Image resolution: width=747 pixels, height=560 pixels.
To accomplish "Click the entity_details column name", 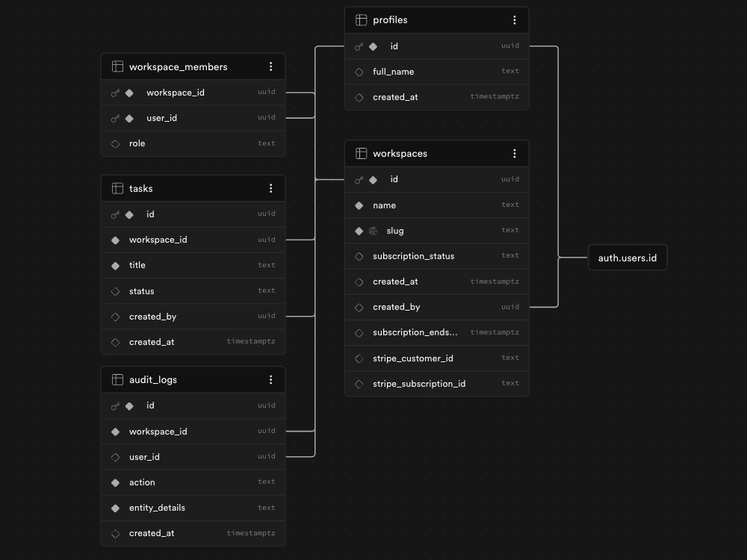I will (157, 508).
